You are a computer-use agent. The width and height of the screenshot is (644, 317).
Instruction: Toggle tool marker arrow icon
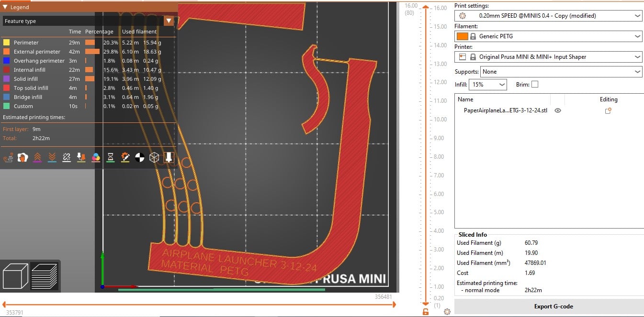(x=169, y=157)
